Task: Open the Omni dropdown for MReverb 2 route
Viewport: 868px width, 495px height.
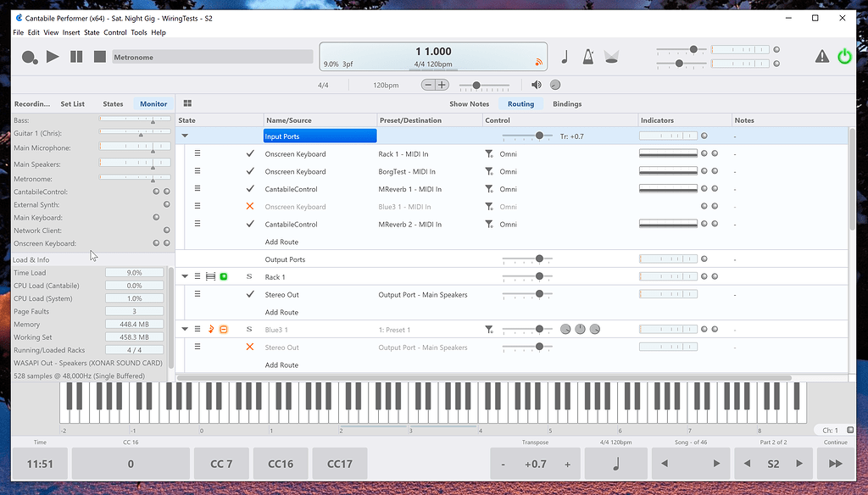Action: point(509,225)
